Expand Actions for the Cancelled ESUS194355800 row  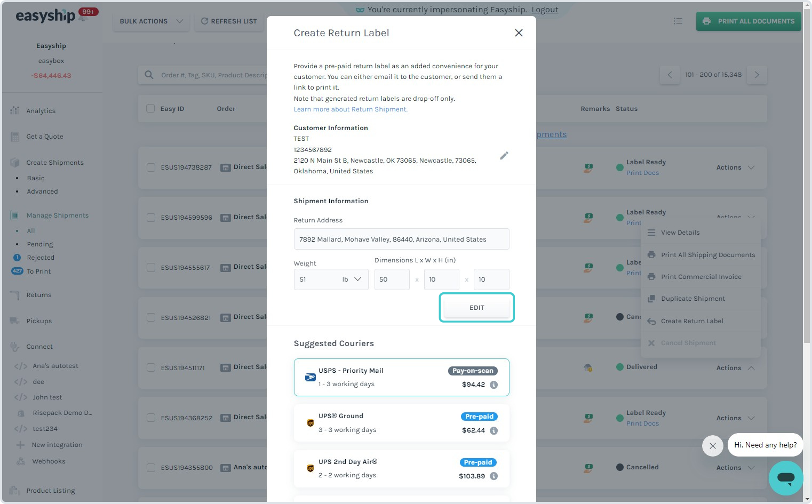pos(735,468)
